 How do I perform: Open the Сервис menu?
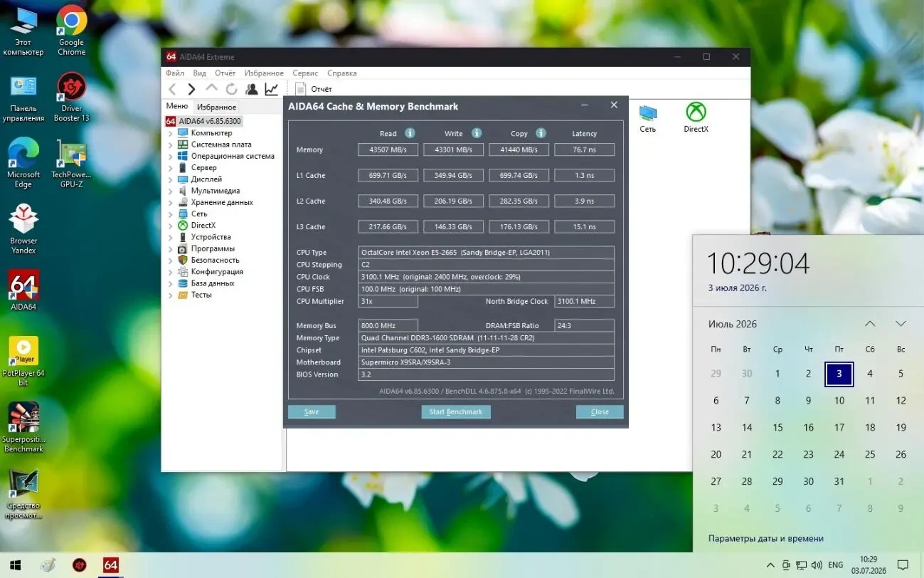pos(305,73)
